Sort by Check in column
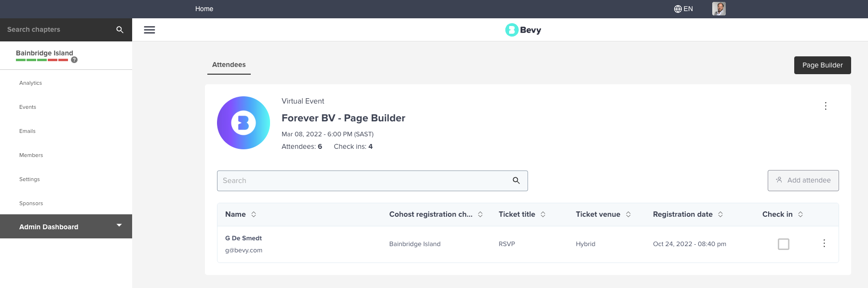The height and width of the screenshot is (288, 868). click(x=800, y=214)
